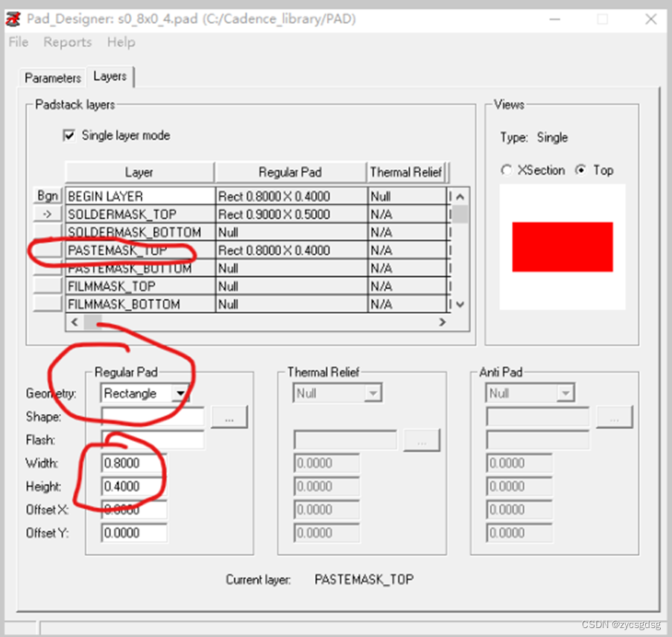Click the arrow row selector for SOLDERMASK_TOP

click(x=48, y=214)
